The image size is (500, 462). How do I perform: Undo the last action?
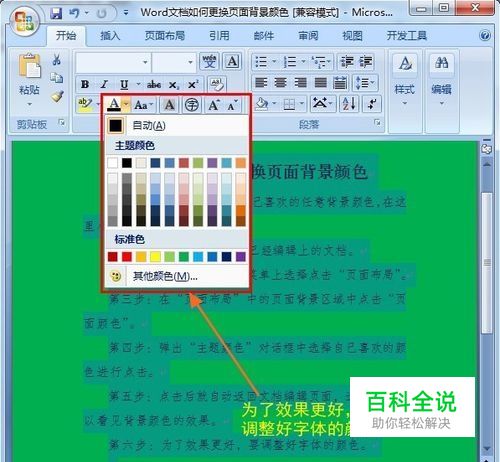pos(74,13)
